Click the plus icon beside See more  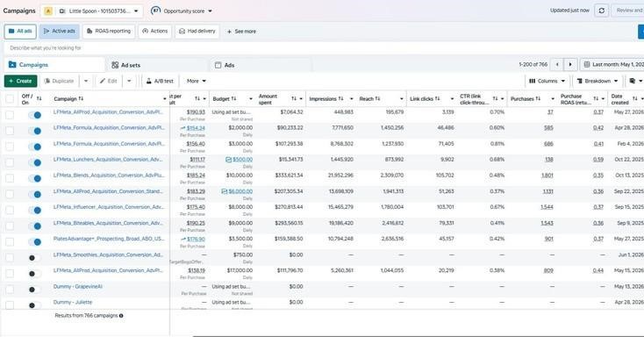click(x=229, y=32)
